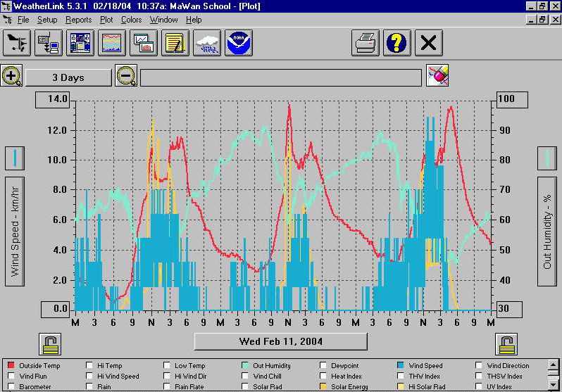Click the 14.0 left axis maximum box
This screenshot has height=392, width=562.
pyautogui.click(x=52, y=100)
